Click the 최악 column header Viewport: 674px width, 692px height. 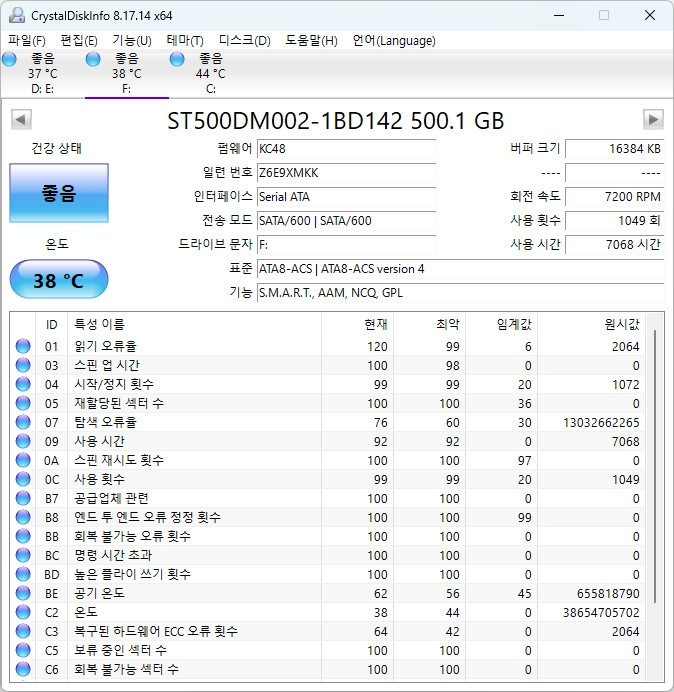[429, 324]
